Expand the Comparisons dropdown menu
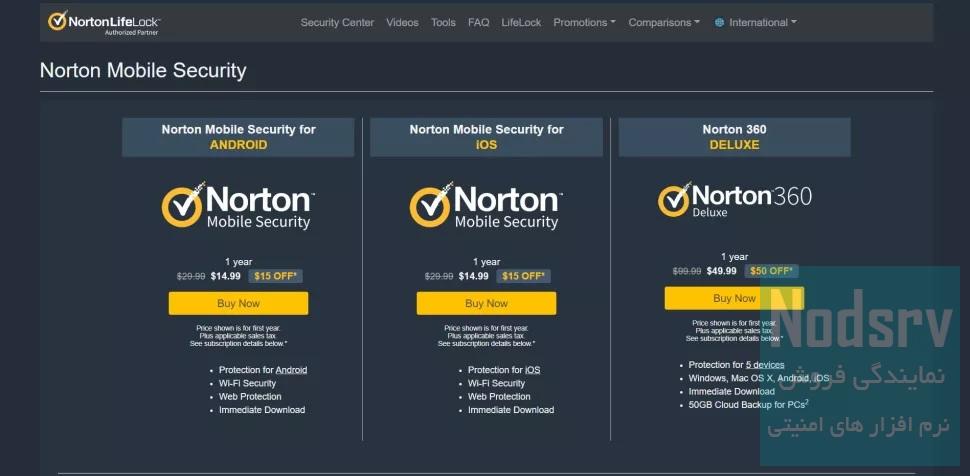This screenshot has width=970, height=476. (x=664, y=22)
